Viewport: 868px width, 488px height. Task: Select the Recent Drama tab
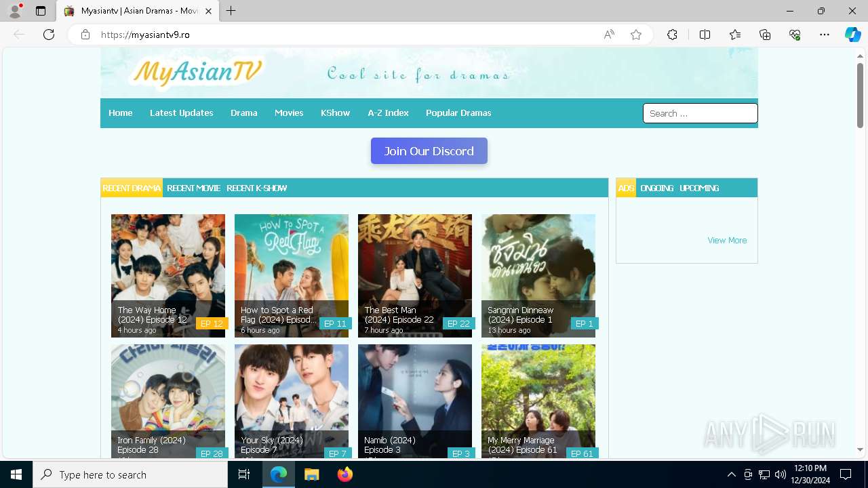(132, 188)
